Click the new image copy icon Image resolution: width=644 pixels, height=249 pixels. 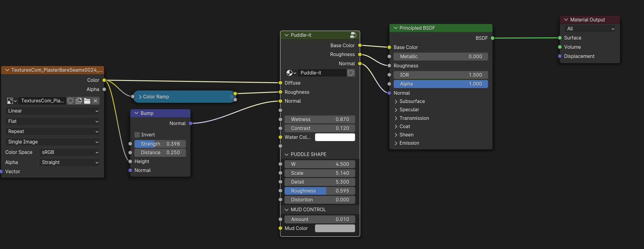(x=79, y=101)
